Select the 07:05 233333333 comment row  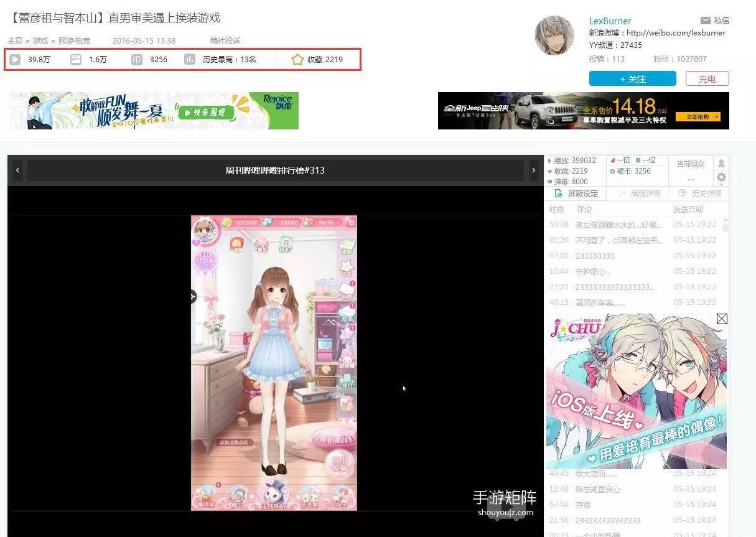click(633, 256)
